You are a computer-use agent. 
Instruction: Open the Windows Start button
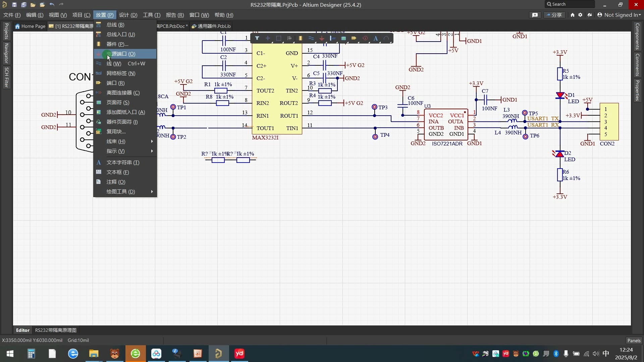pyautogui.click(x=10, y=354)
